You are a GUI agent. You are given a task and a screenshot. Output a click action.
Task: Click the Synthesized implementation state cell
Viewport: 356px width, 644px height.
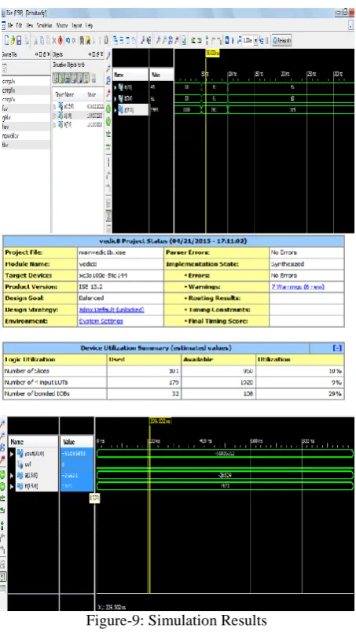coord(306,263)
